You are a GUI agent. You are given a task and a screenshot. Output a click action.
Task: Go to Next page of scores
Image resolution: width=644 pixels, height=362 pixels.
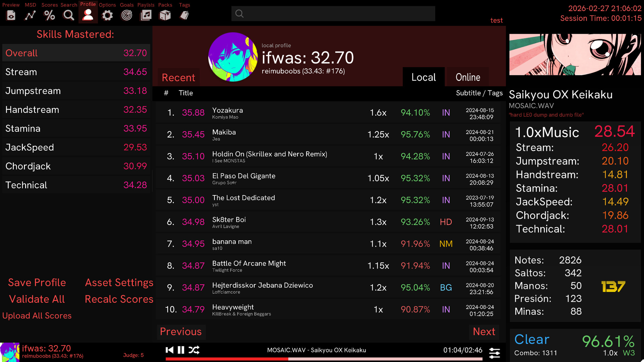coord(484,331)
